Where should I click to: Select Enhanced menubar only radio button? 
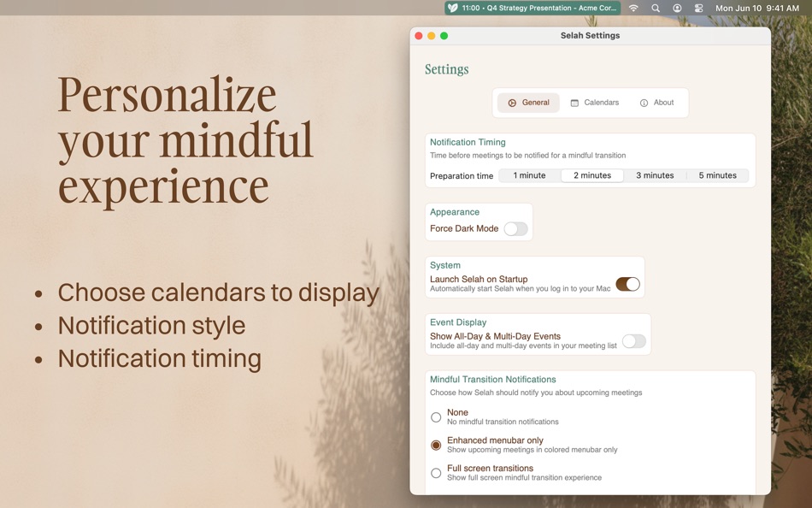click(436, 445)
